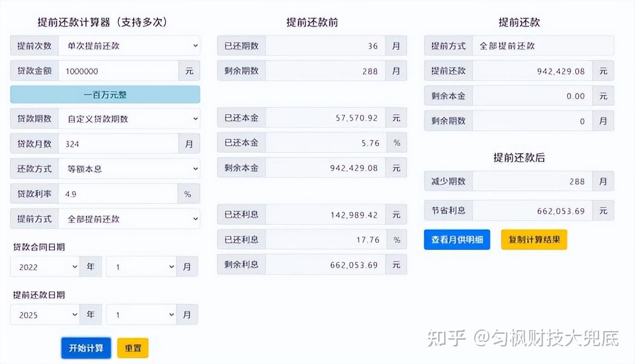This screenshot has width=635, height=364.
Task: Click the 贷款月数 input field with 324
Action: point(118,144)
